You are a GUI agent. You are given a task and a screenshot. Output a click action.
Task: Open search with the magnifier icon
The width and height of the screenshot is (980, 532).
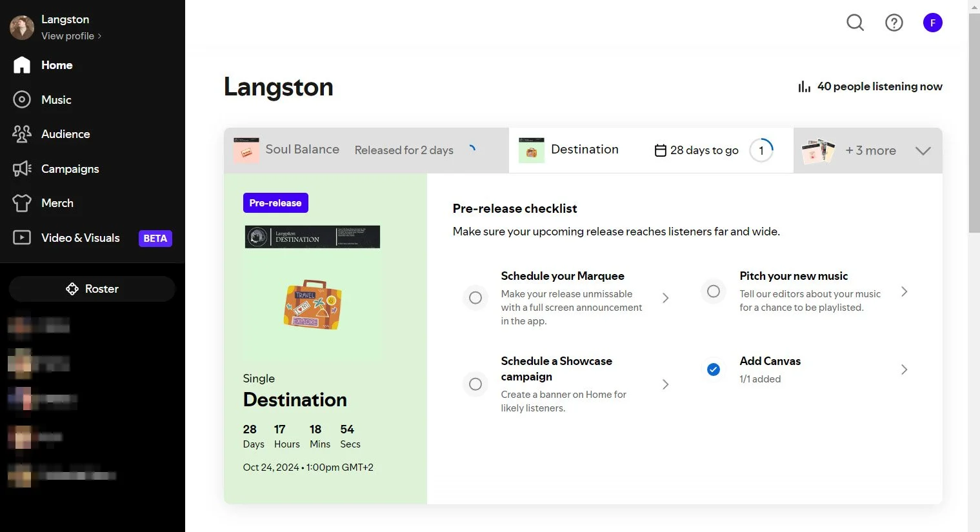(855, 23)
